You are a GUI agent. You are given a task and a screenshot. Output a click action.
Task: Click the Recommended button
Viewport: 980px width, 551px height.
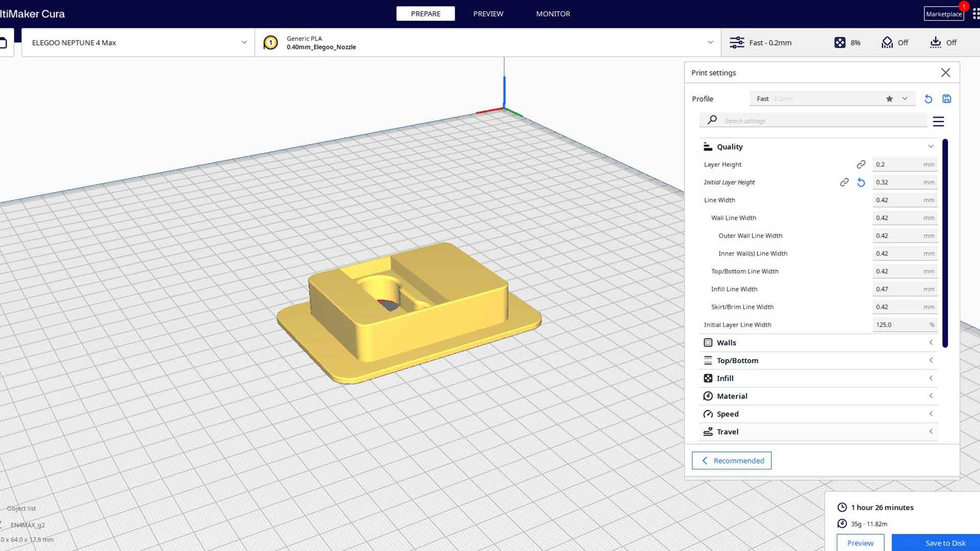[731, 461]
